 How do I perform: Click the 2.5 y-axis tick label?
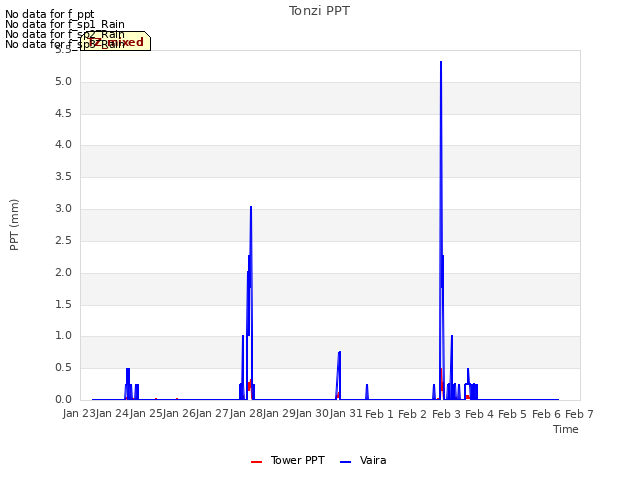pos(63,240)
